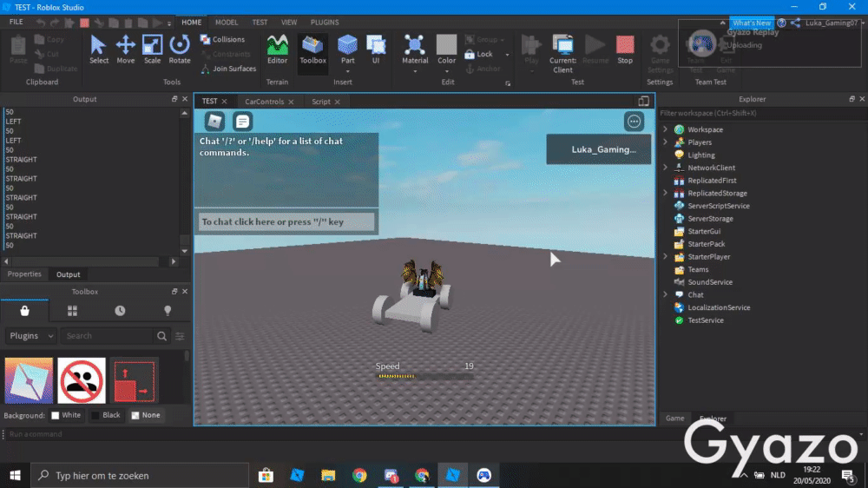Screen dimensions: 868x488
Task: Stop the running test
Action: 625,49
